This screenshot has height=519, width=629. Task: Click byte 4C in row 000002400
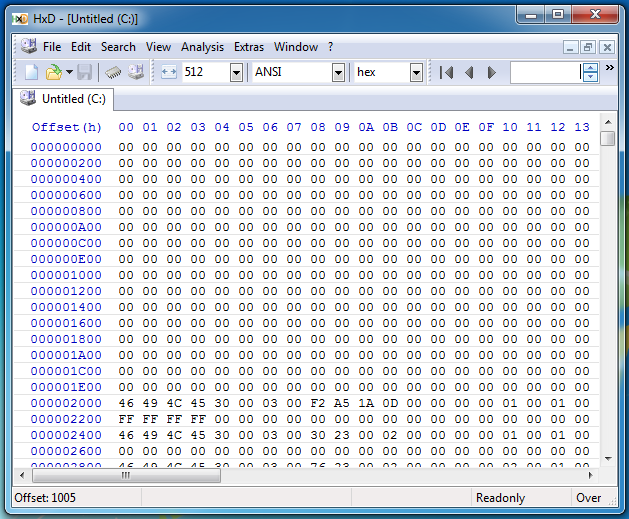click(x=174, y=435)
